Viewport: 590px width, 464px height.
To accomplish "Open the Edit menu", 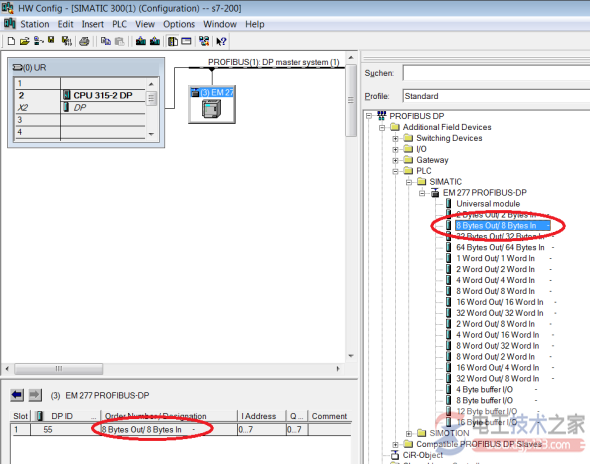I will coord(65,24).
